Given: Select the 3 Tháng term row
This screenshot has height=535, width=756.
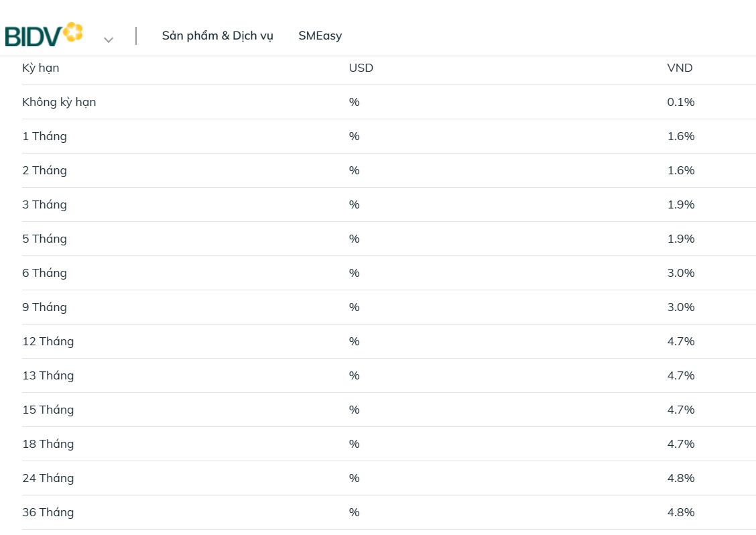Looking at the screenshot, I should coord(44,204).
